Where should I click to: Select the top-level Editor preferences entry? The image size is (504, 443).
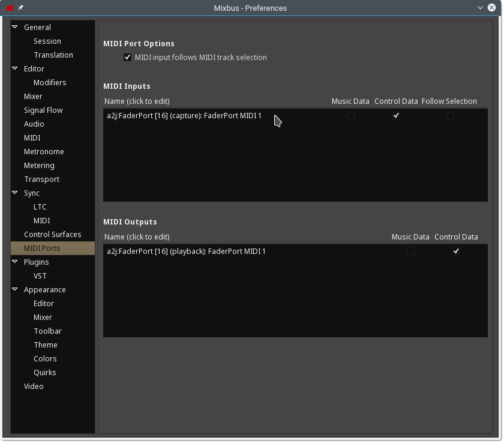(x=34, y=69)
